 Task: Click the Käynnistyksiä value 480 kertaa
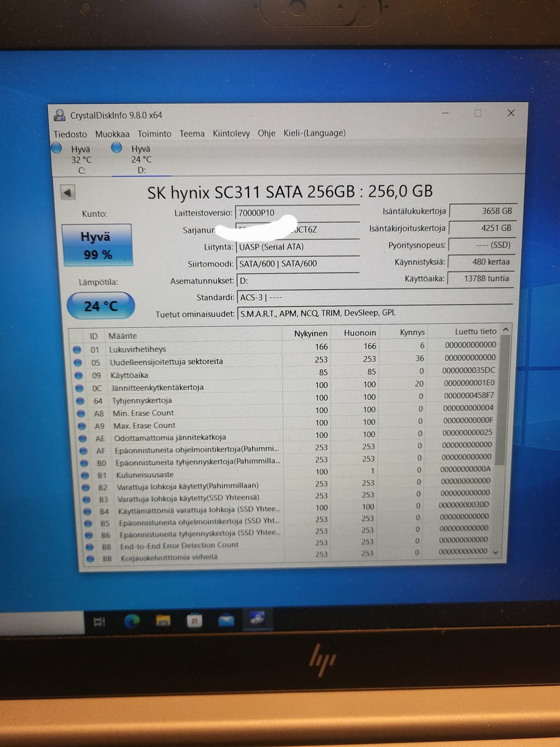481,261
